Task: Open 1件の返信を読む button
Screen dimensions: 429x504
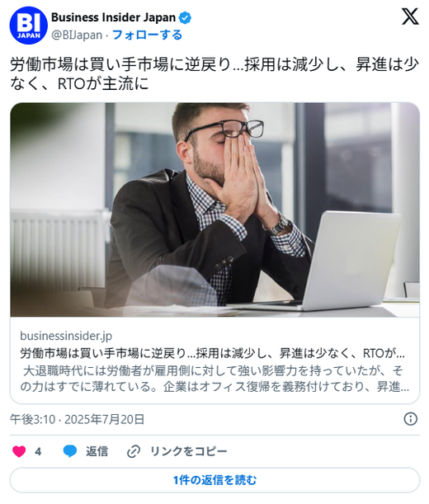Action: point(214,480)
